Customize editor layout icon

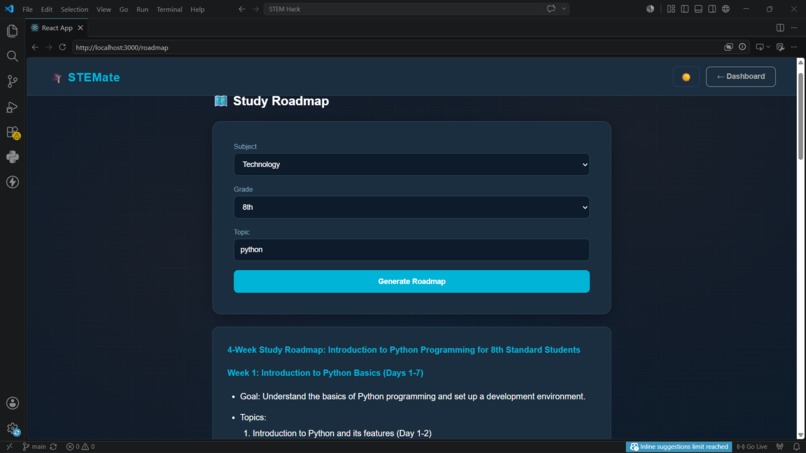click(671, 9)
